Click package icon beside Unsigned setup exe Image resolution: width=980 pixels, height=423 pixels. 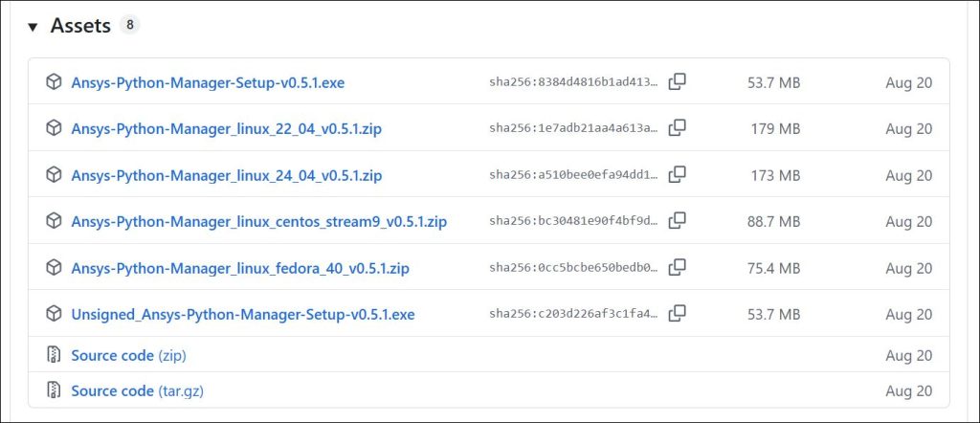(x=54, y=314)
